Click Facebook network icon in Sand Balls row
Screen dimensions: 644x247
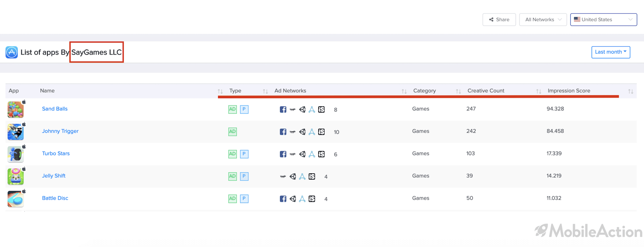[283, 109]
